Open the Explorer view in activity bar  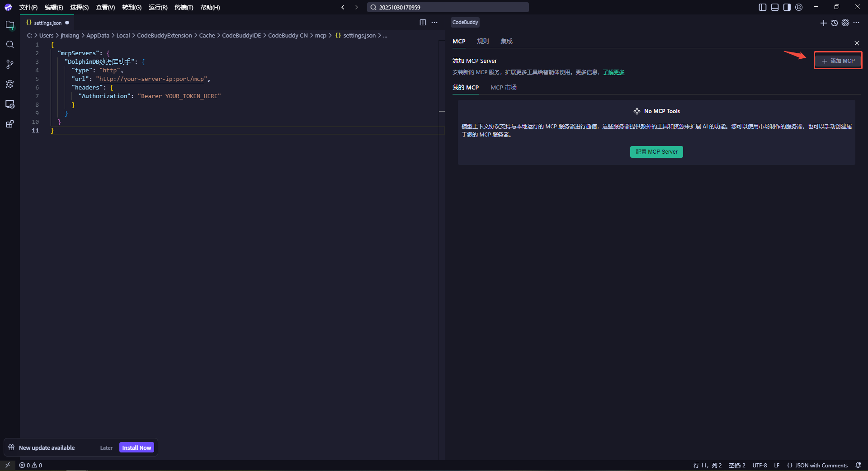10,25
